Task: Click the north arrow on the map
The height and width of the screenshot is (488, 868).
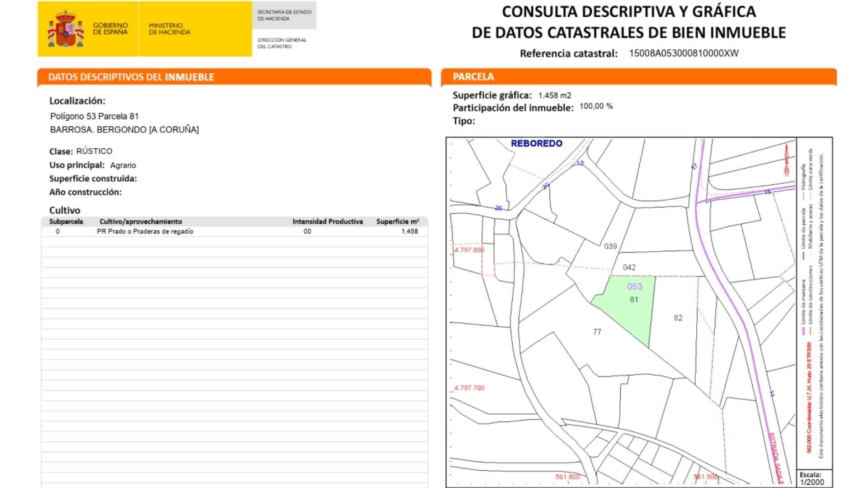Action: click(x=786, y=160)
